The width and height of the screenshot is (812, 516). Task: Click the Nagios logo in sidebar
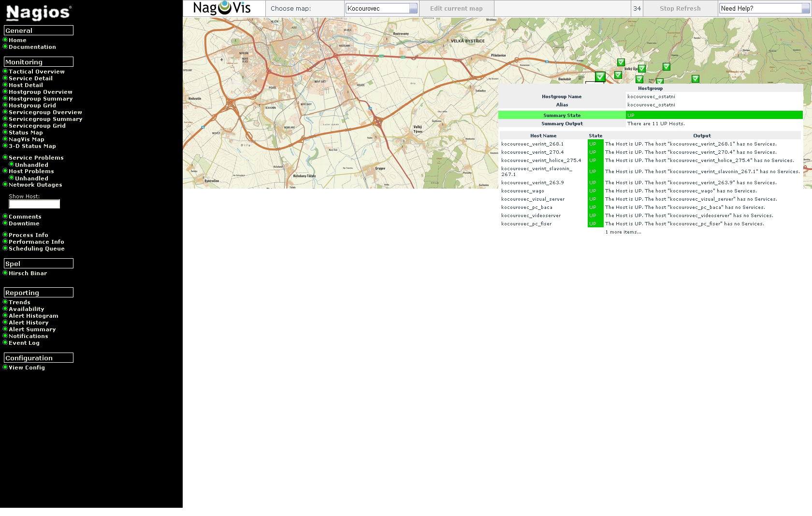tap(39, 13)
